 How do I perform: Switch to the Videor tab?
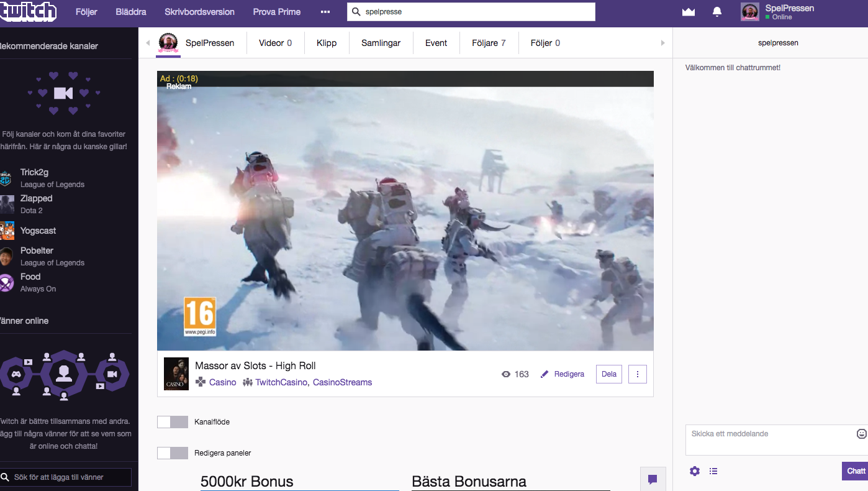pyautogui.click(x=275, y=43)
